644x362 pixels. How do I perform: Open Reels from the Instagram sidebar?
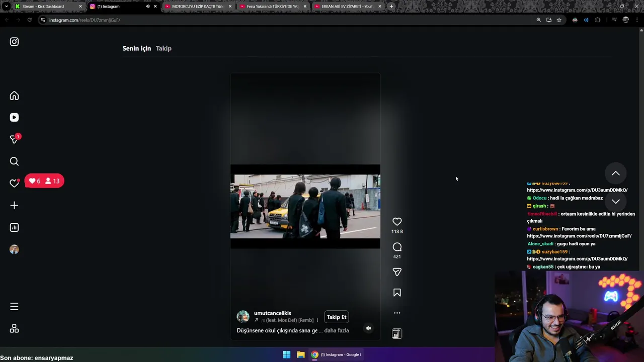(x=14, y=117)
